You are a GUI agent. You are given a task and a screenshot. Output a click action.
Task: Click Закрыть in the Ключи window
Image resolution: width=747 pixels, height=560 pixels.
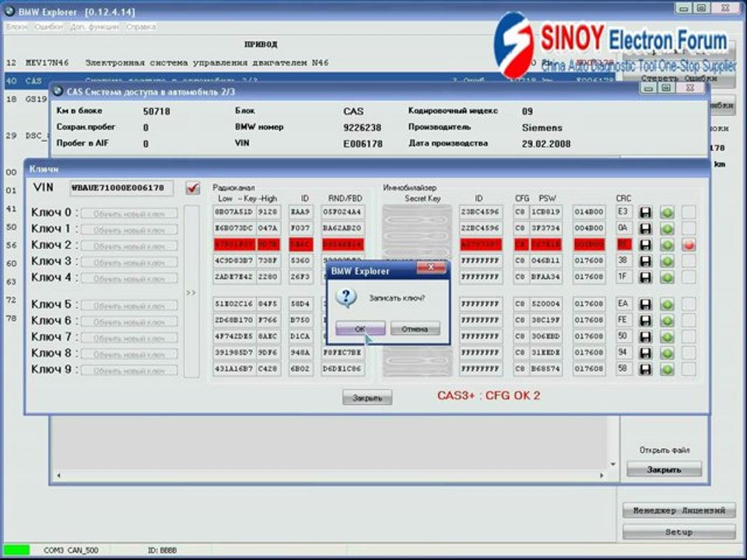[x=367, y=397]
